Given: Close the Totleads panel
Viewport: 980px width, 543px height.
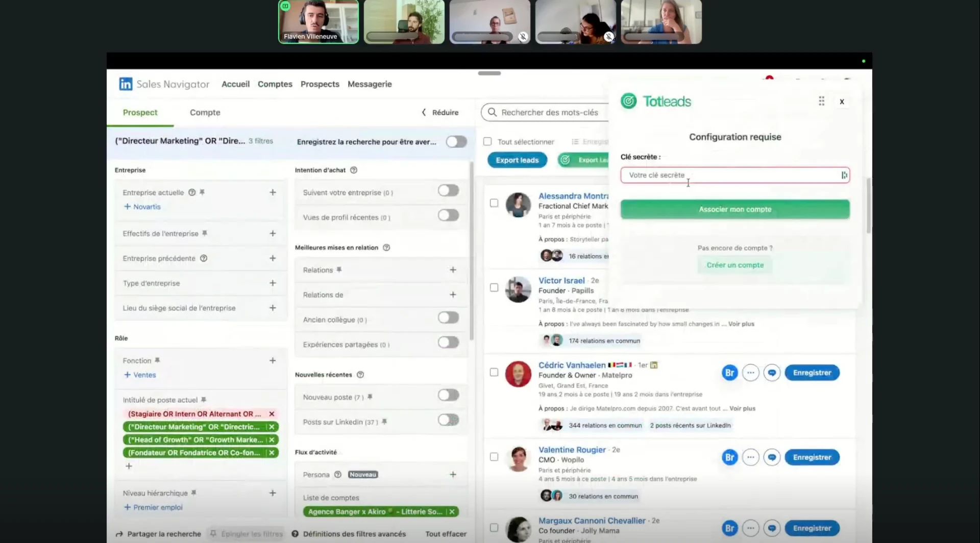Looking at the screenshot, I should pos(842,102).
